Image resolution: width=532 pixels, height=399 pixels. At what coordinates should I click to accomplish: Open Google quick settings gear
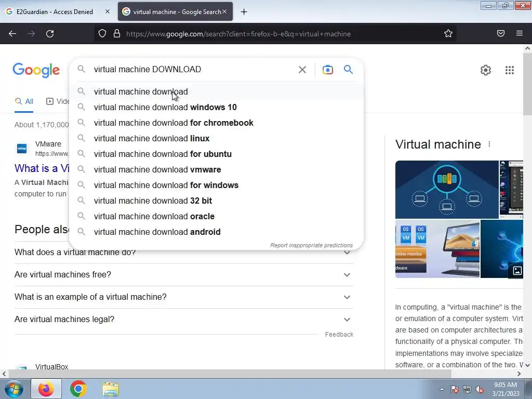point(486,70)
